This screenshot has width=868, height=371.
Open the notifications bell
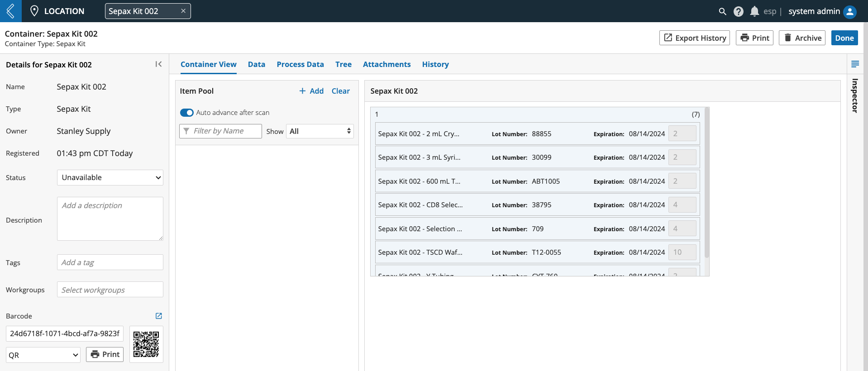point(754,11)
